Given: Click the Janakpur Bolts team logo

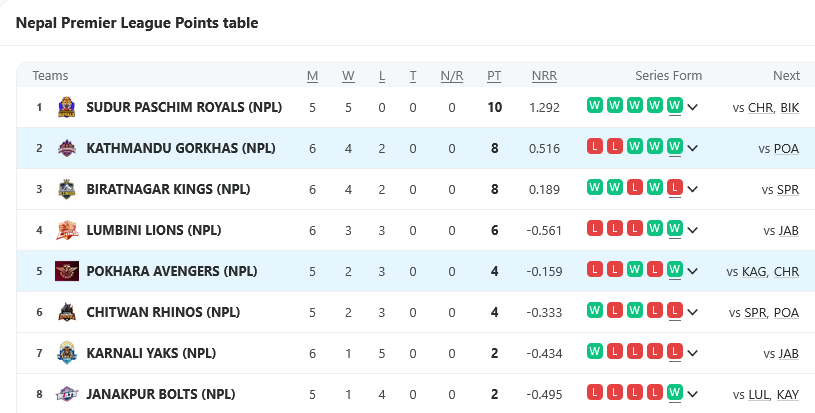Looking at the screenshot, I should click(x=67, y=394).
